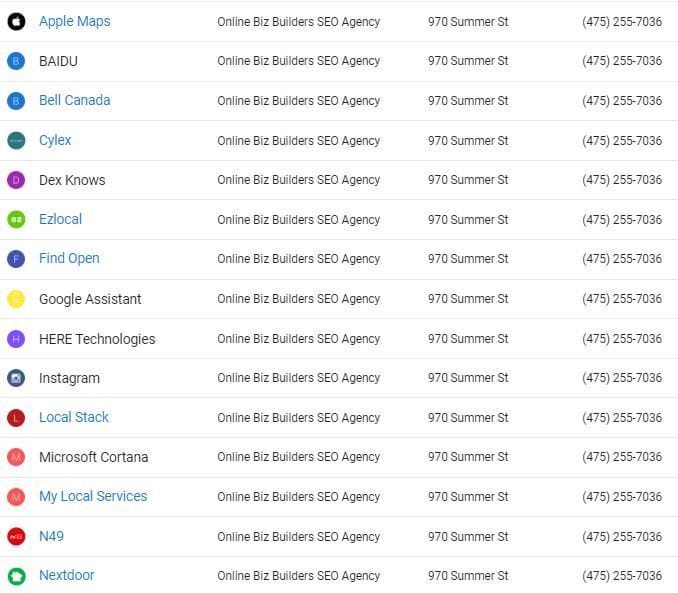Click the Instagram camera icon

pyautogui.click(x=16, y=378)
